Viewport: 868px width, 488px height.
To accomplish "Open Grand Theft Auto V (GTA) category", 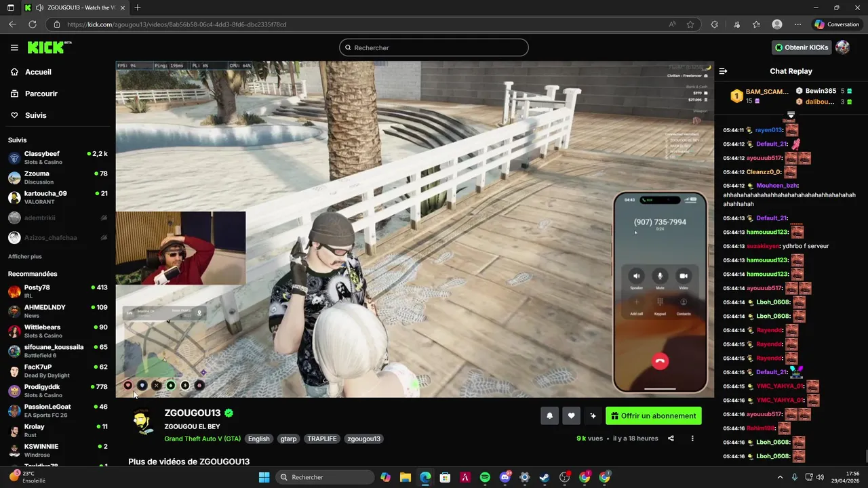I will [202, 439].
